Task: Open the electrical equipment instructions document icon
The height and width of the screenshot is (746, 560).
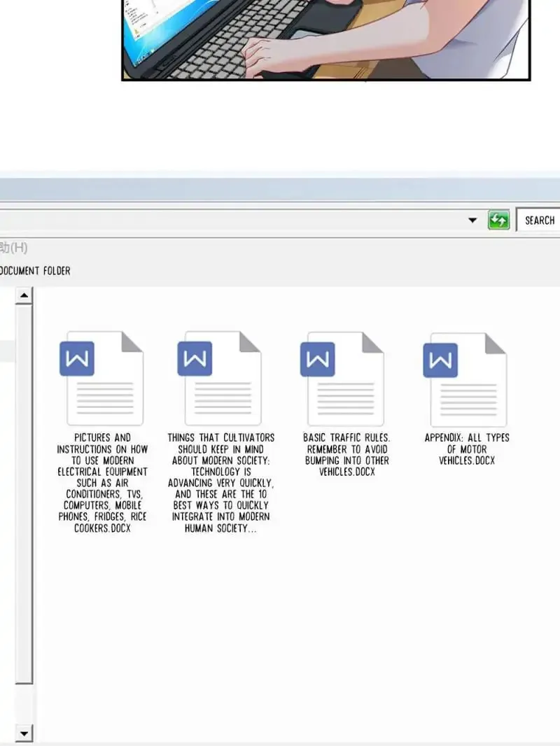Action: tap(101, 378)
